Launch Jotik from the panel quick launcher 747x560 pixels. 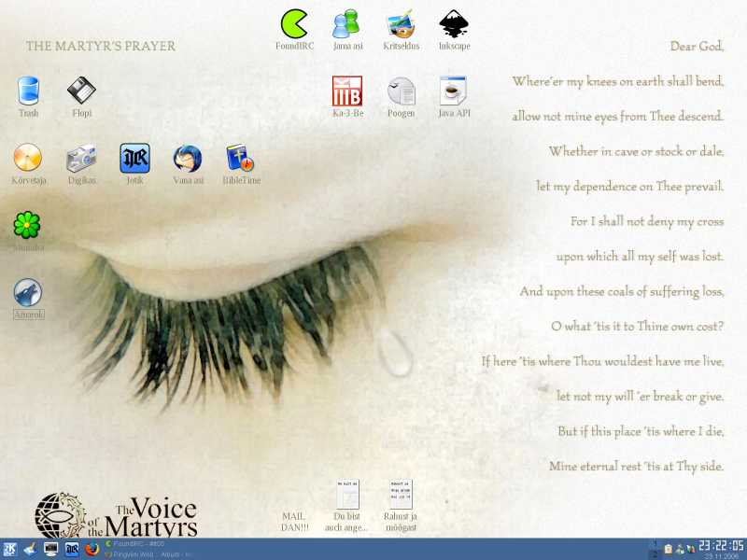72,550
